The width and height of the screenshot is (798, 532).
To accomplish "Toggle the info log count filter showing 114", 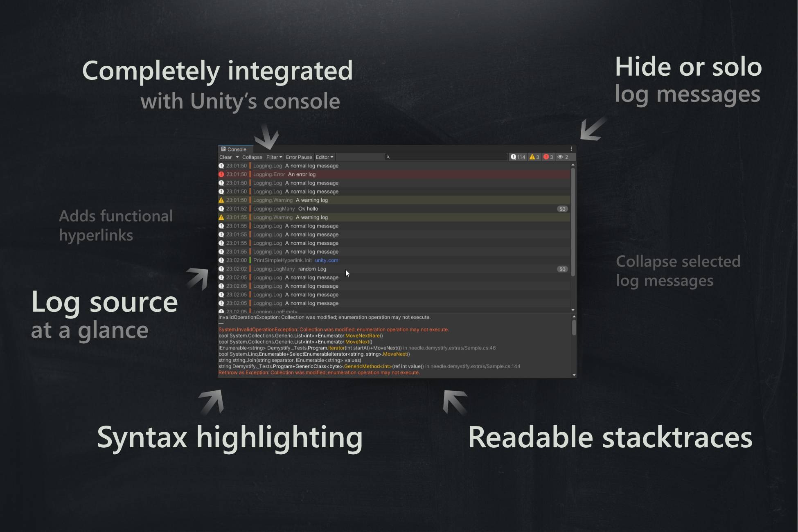I will (x=518, y=157).
